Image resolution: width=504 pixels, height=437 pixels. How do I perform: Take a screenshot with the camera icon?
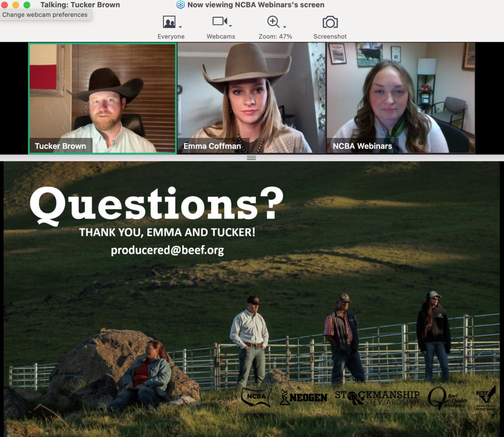(x=330, y=22)
